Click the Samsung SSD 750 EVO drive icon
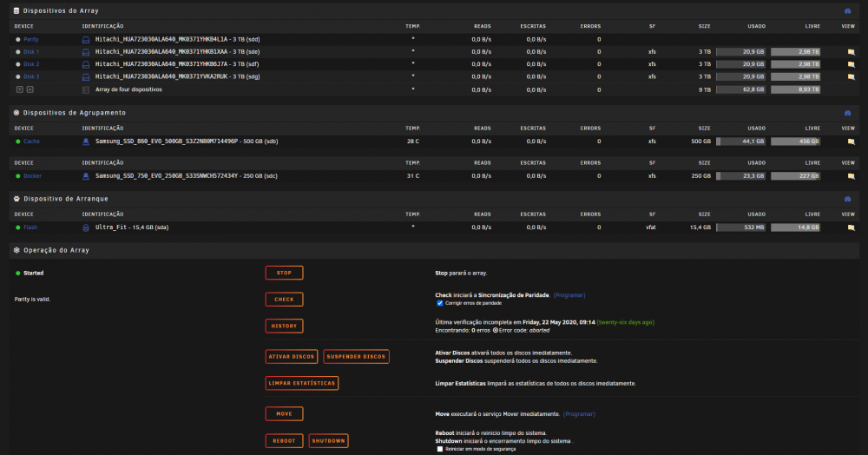This screenshot has height=455, width=868. (x=86, y=176)
